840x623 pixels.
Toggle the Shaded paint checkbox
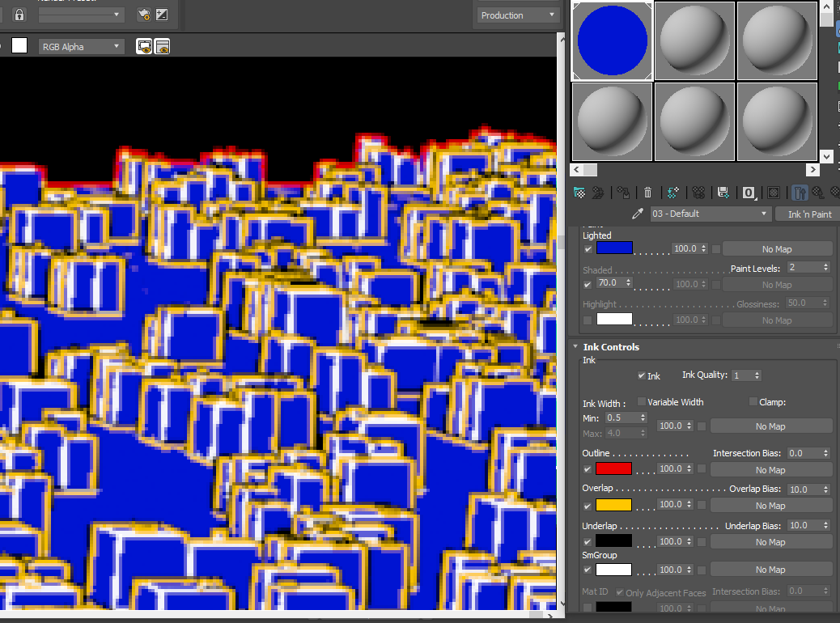tap(588, 284)
